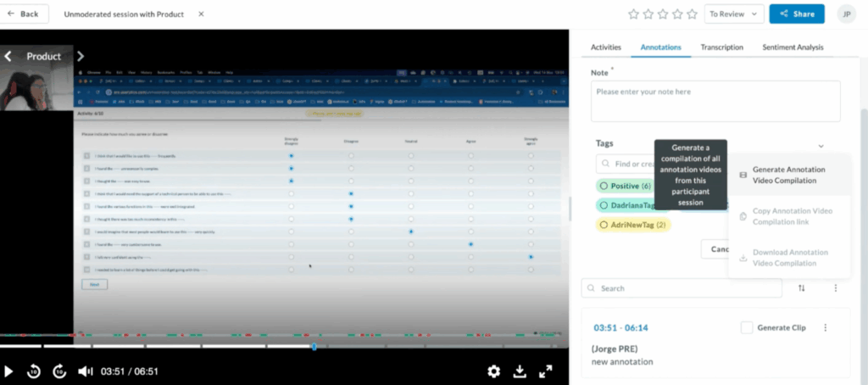
Task: Play the session video
Action: pos(9,371)
